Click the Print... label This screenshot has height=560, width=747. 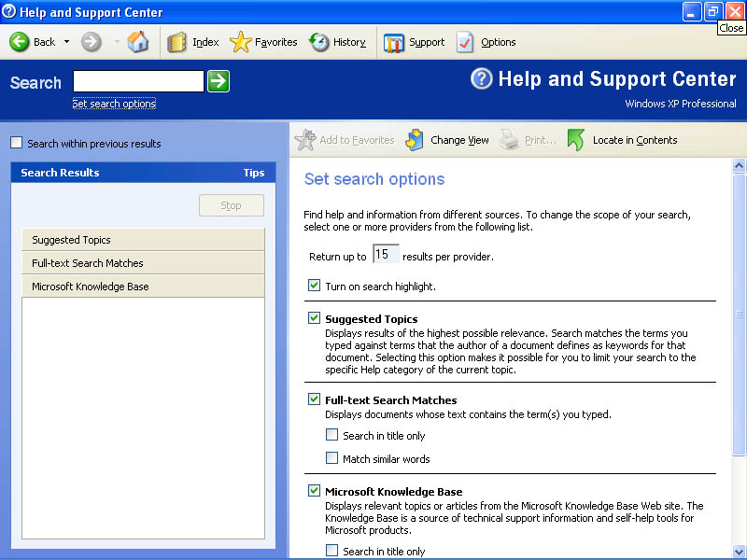[x=541, y=140]
